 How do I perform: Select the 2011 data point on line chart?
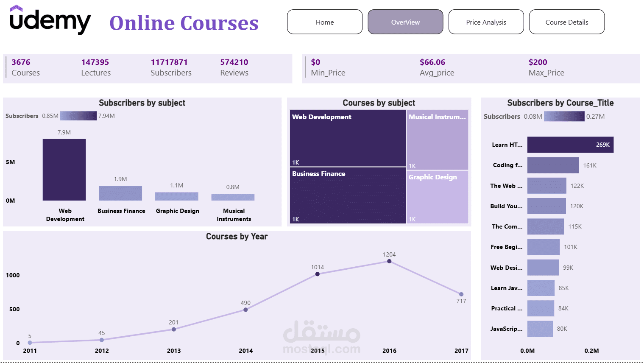coord(29,343)
